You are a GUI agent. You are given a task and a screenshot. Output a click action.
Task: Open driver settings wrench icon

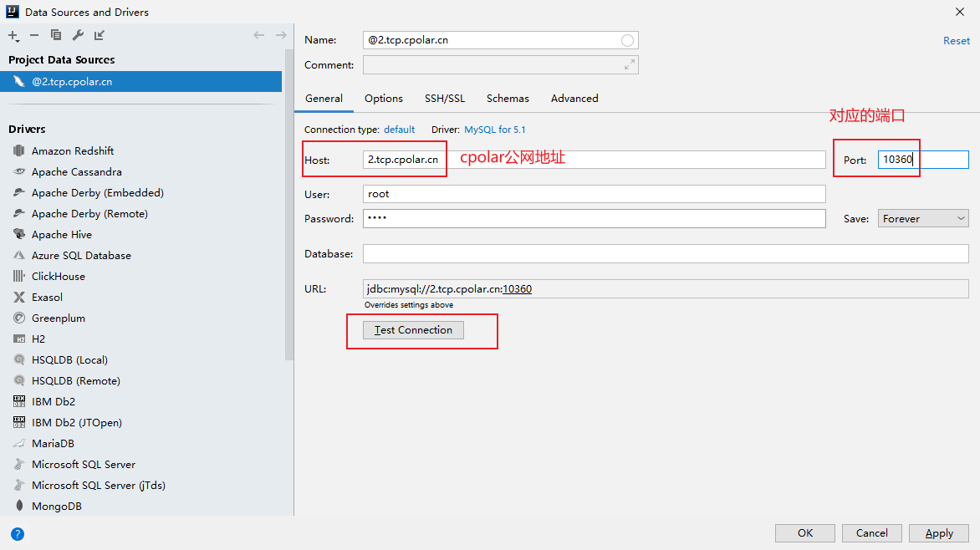78,36
